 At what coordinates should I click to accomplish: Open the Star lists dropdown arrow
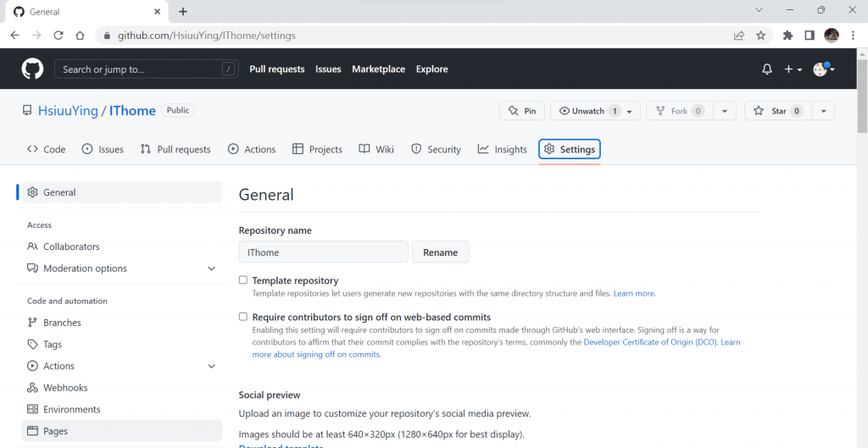point(823,111)
